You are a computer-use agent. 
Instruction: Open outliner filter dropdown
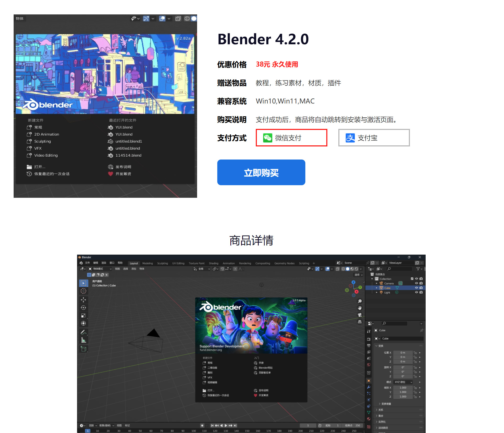(x=419, y=269)
